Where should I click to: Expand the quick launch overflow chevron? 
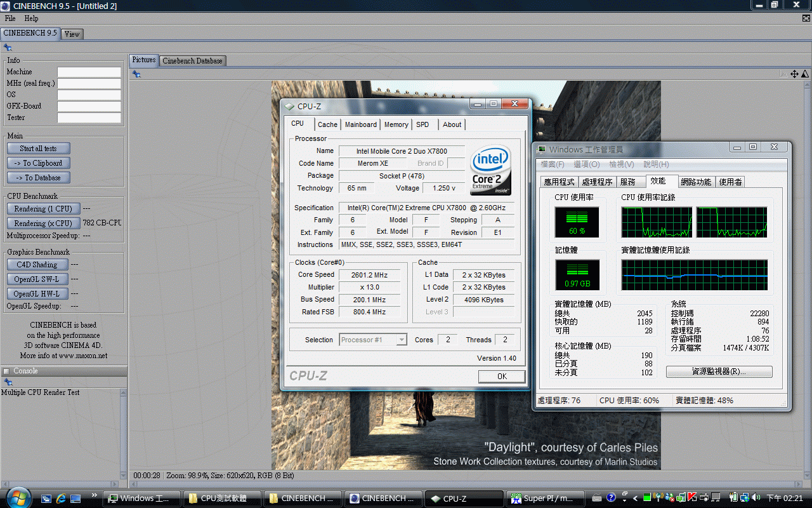click(95, 495)
